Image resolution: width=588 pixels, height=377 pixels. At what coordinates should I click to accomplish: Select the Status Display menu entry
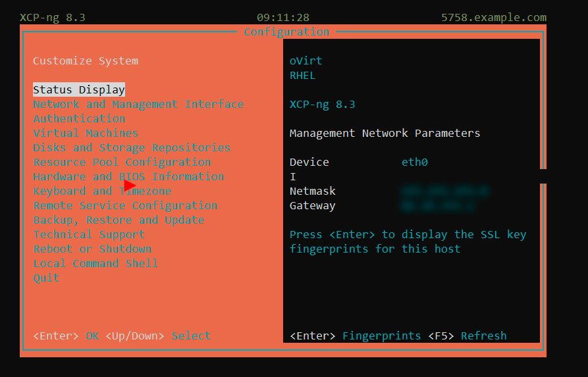pyautogui.click(x=79, y=90)
